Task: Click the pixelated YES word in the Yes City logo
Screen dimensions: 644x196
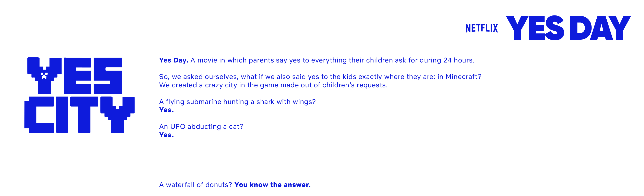Action: click(75, 76)
